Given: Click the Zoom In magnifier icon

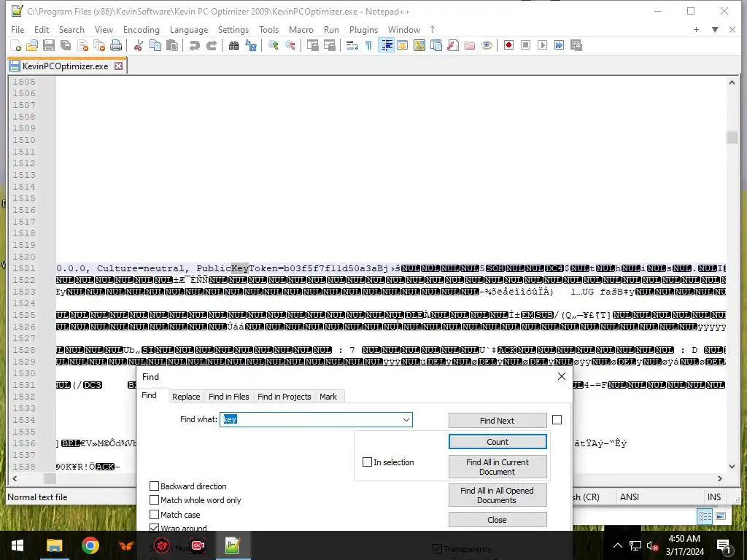Looking at the screenshot, I should pyautogui.click(x=273, y=45).
